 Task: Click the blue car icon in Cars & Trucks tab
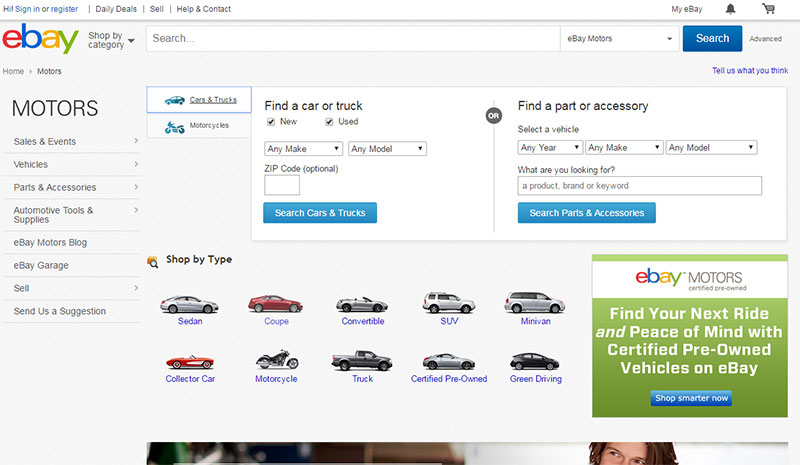click(174, 100)
